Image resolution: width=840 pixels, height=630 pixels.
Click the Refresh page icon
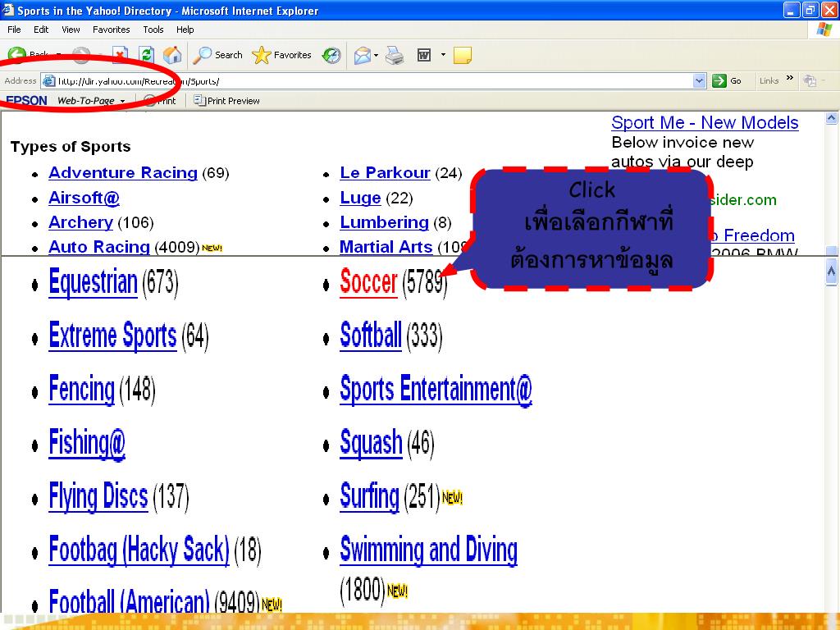[146, 55]
